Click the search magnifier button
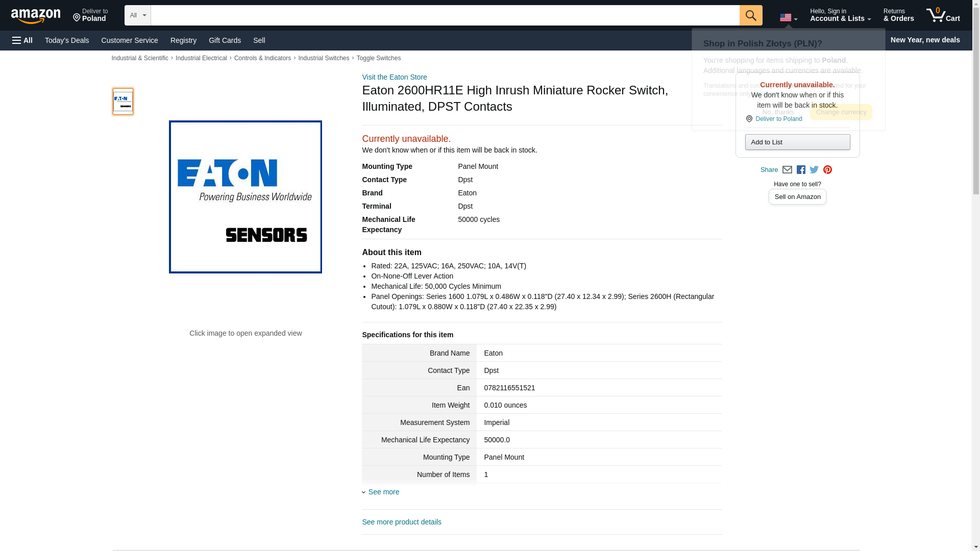The width and height of the screenshot is (980, 551). point(750,15)
